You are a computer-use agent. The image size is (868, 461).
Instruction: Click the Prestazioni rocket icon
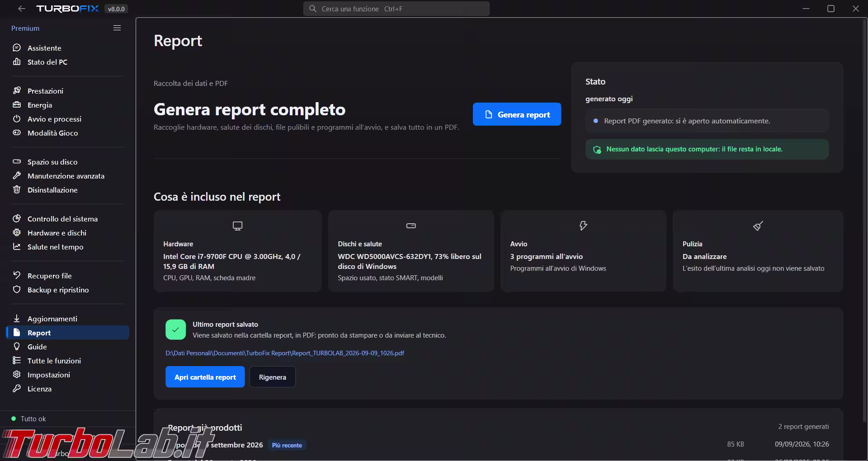[x=17, y=91]
